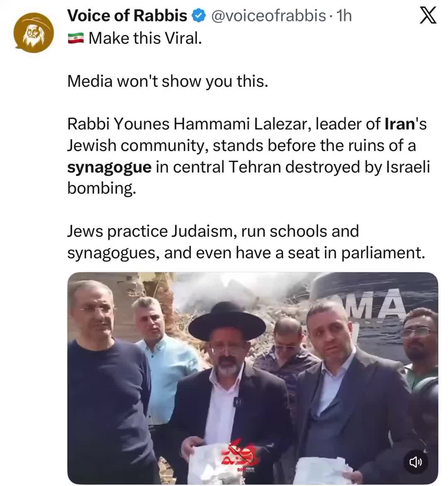
Task: Click the X logo in the corner
Action: pyautogui.click(x=428, y=15)
